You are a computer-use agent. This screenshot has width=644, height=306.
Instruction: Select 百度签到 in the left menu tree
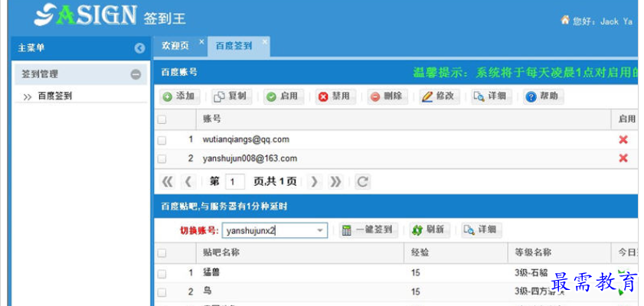pyautogui.click(x=54, y=96)
